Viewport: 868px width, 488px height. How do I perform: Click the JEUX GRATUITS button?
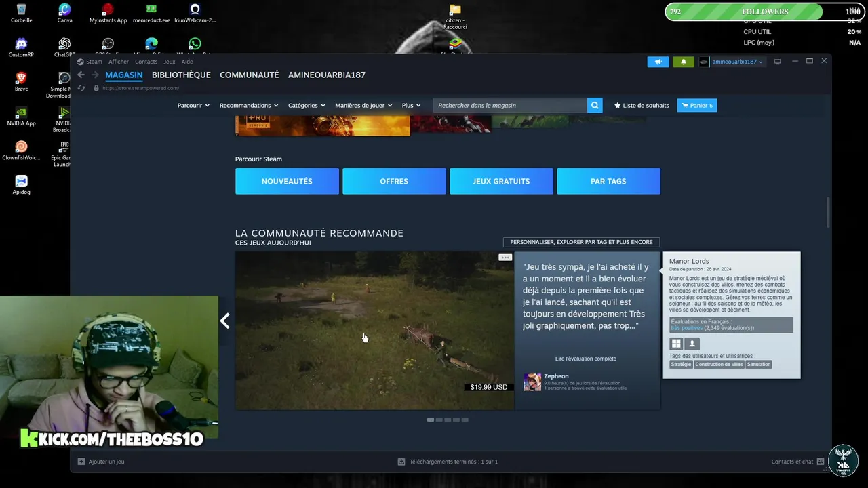(501, 181)
